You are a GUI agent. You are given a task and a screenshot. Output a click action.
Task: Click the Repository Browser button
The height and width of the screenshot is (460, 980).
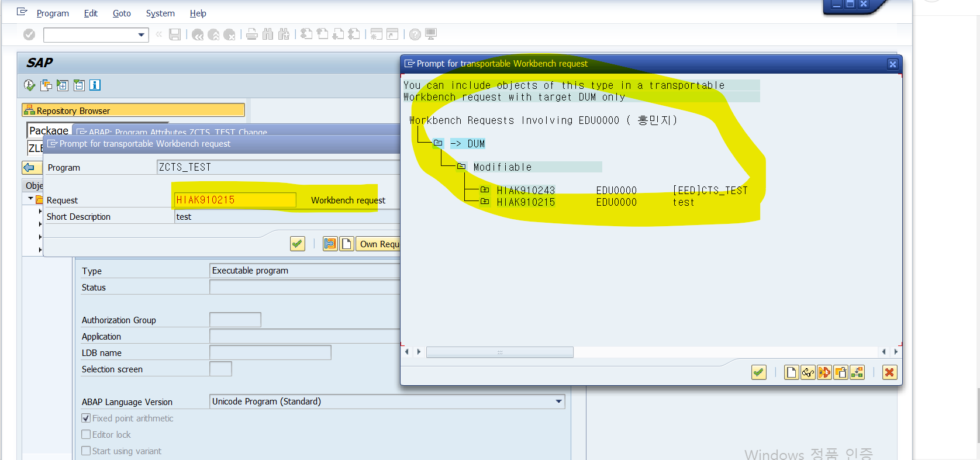point(133,110)
